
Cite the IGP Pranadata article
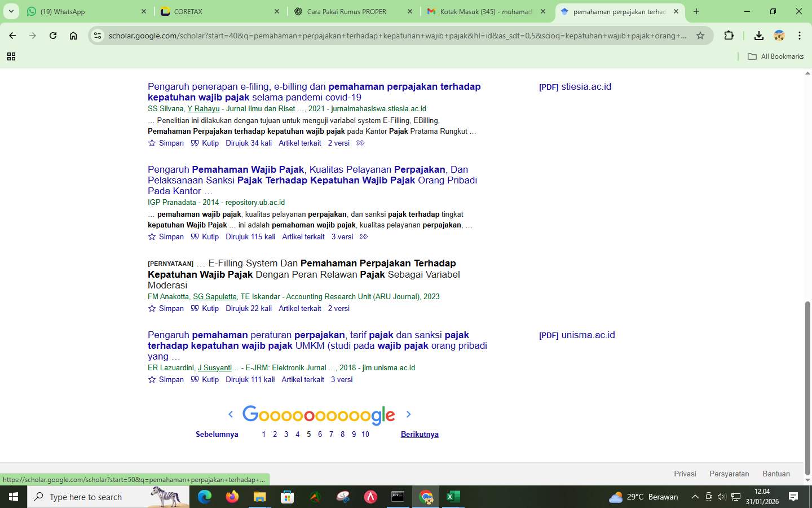205,237
